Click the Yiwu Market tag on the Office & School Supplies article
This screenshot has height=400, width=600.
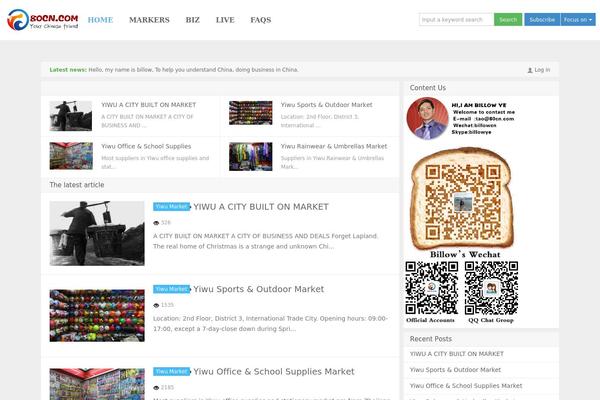(x=171, y=371)
